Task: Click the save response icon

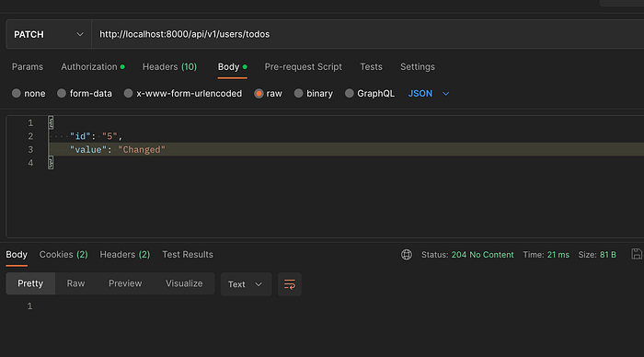Action: coord(637,254)
